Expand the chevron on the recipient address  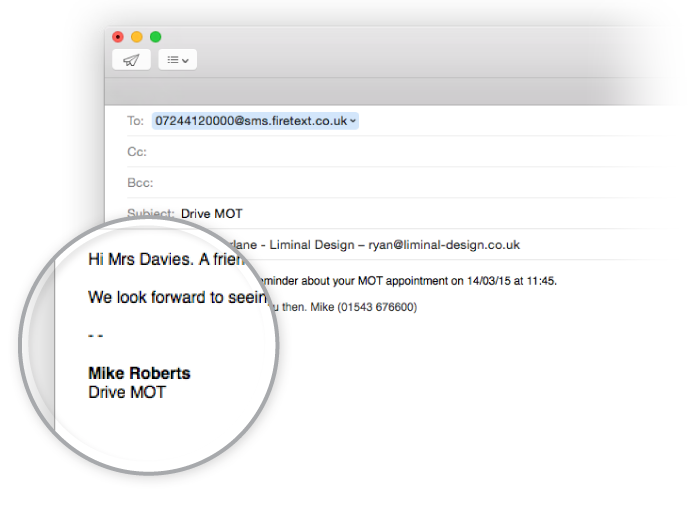pyautogui.click(x=354, y=121)
